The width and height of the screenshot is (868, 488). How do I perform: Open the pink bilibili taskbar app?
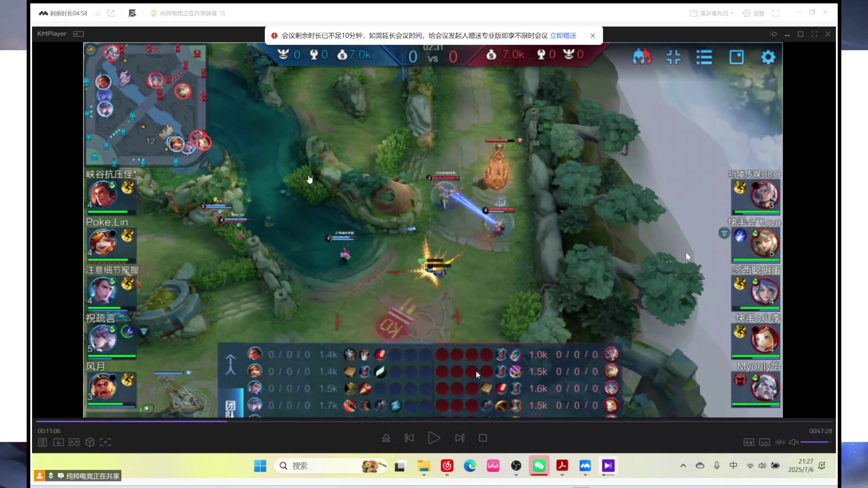[x=493, y=466]
